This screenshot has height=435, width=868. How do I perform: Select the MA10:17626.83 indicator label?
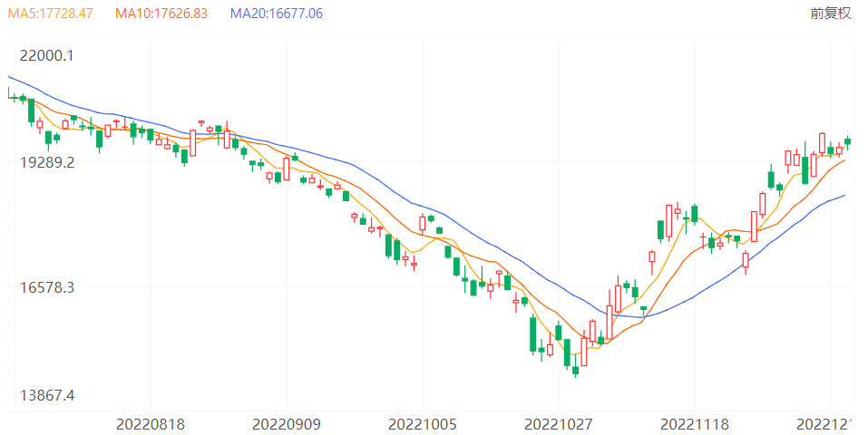click(x=161, y=14)
